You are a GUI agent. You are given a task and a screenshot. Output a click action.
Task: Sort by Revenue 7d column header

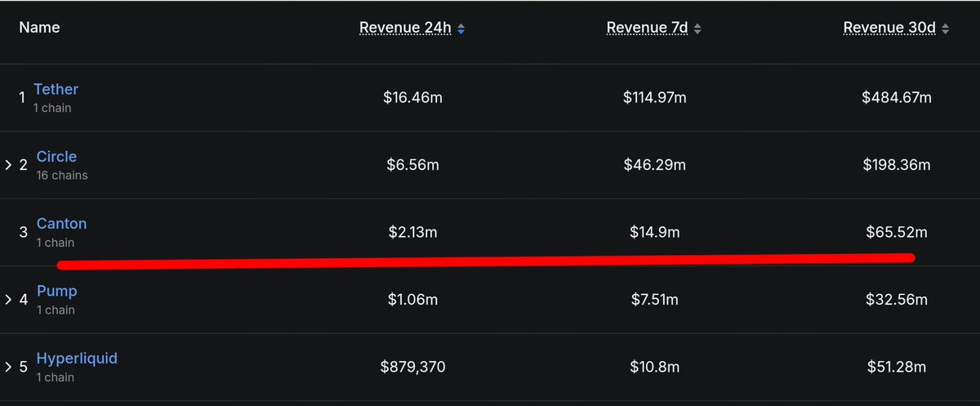(x=648, y=28)
